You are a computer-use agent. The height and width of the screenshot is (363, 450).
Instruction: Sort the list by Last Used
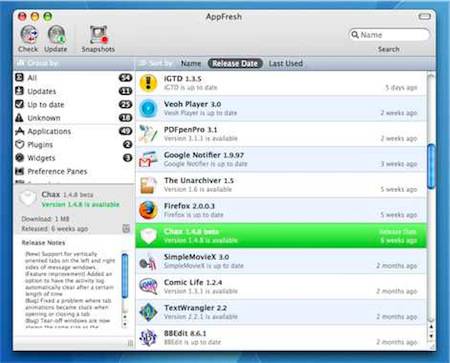[x=286, y=63]
